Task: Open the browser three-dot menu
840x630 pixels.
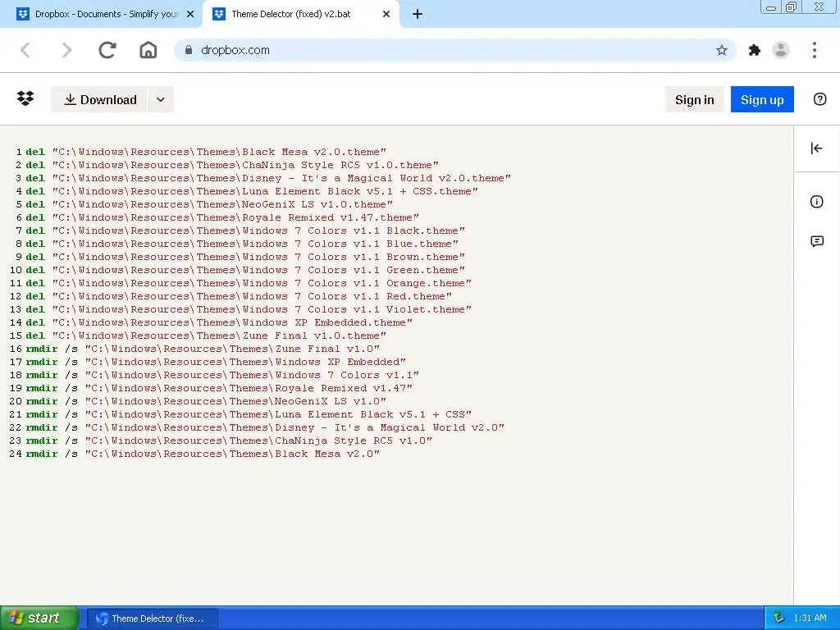Action: [x=815, y=50]
